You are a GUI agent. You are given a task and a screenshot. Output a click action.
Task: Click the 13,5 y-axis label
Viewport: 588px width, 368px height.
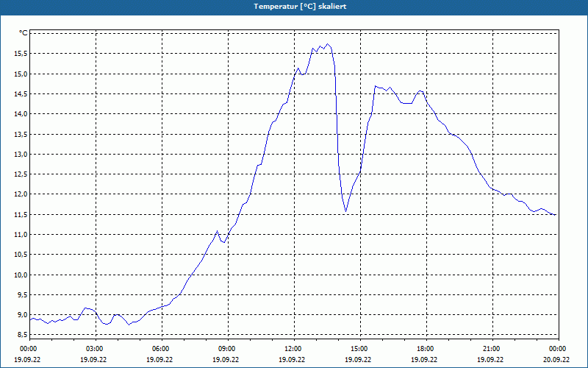[21, 135]
